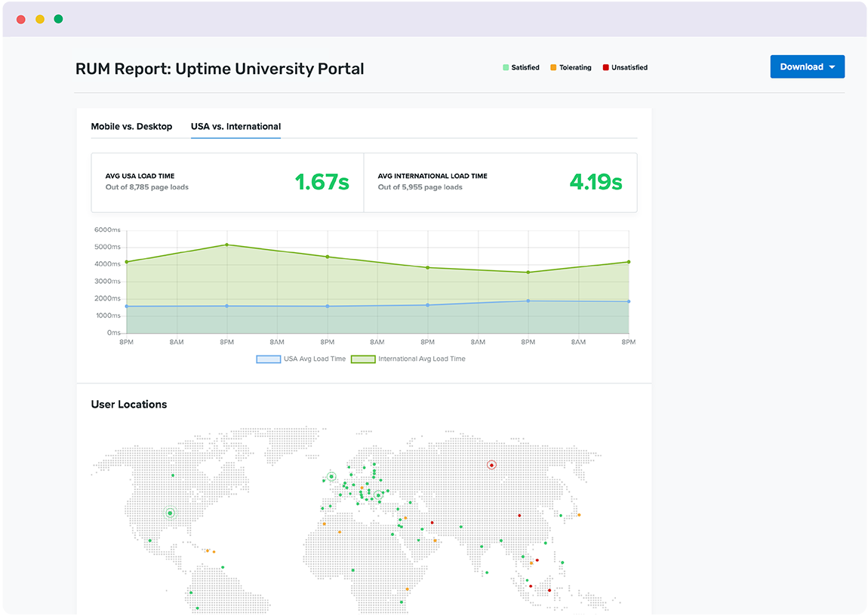
Task: Click the 'Out of 8,785 page loads' text
Action: pyautogui.click(x=147, y=187)
